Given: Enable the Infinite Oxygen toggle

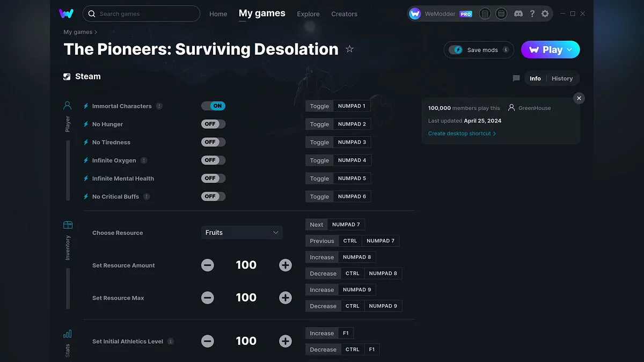Looking at the screenshot, I should 214,160.
